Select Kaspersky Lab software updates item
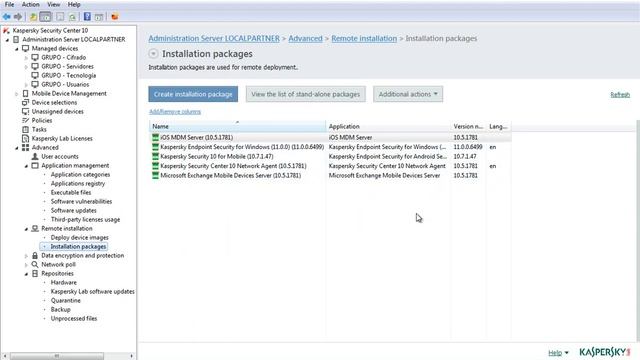This screenshot has height=360, width=640. (93, 291)
